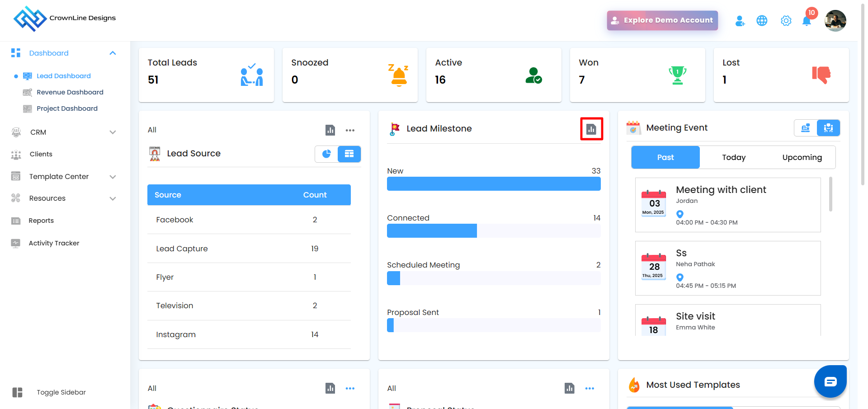Click the Scheduled Meeting progress bar

(x=494, y=278)
